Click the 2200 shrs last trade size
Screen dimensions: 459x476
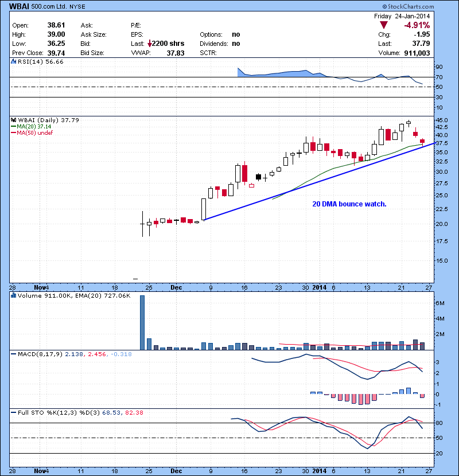[x=168, y=44]
